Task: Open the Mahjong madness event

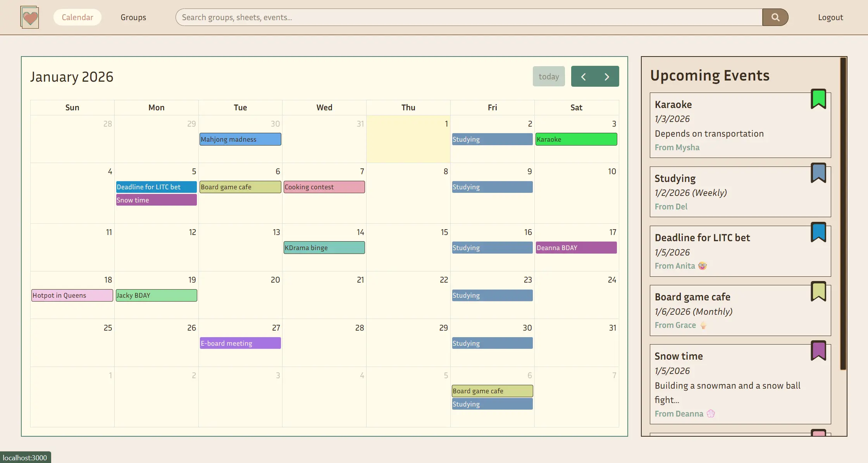Action: (240, 139)
